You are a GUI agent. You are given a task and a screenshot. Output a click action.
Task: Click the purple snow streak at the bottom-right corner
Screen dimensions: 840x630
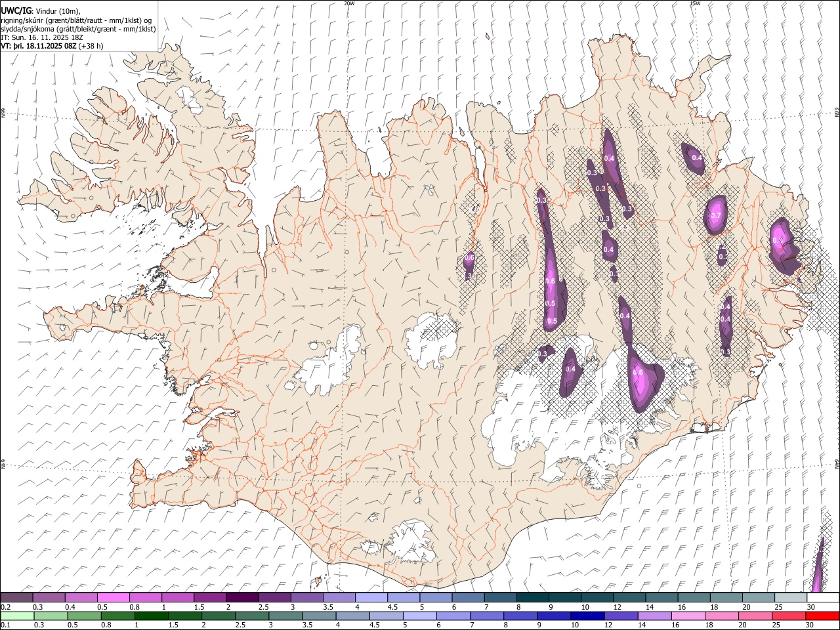click(818, 565)
